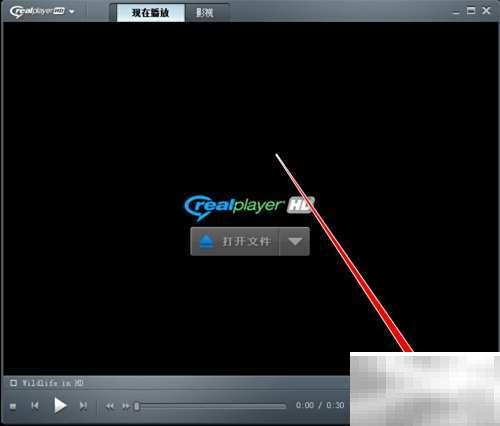500x426 pixels.
Task: Close the RealPlayer window
Action: [486, 11]
